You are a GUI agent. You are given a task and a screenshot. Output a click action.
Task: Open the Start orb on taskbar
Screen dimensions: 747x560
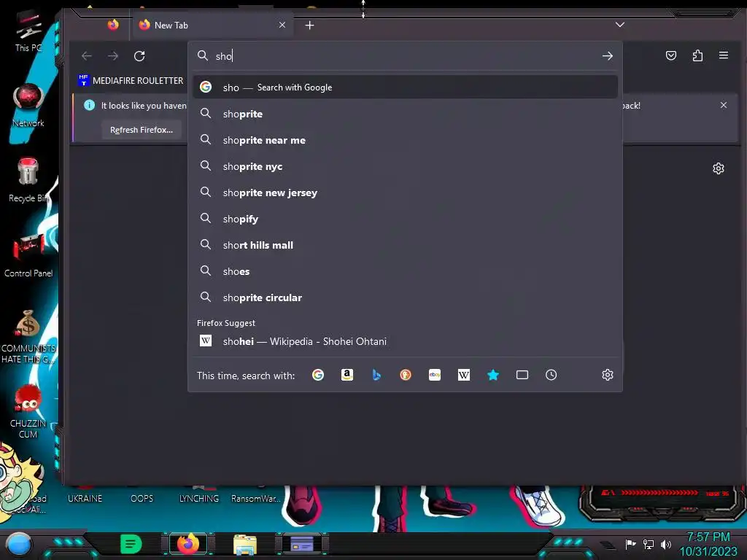pyautogui.click(x=19, y=544)
